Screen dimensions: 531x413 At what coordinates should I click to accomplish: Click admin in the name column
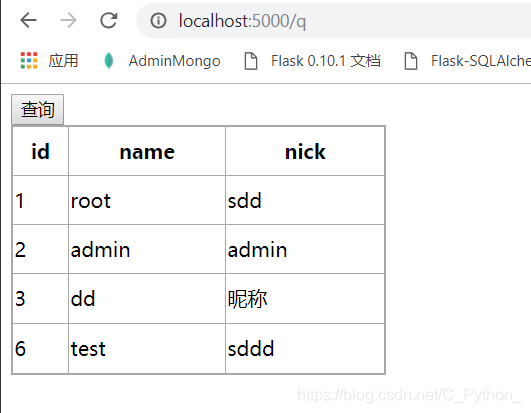coord(147,249)
